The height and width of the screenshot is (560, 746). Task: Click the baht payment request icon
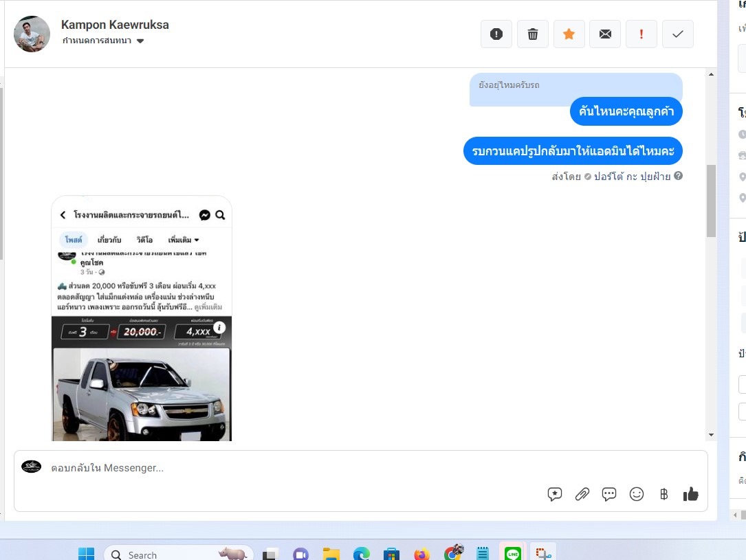coord(663,495)
